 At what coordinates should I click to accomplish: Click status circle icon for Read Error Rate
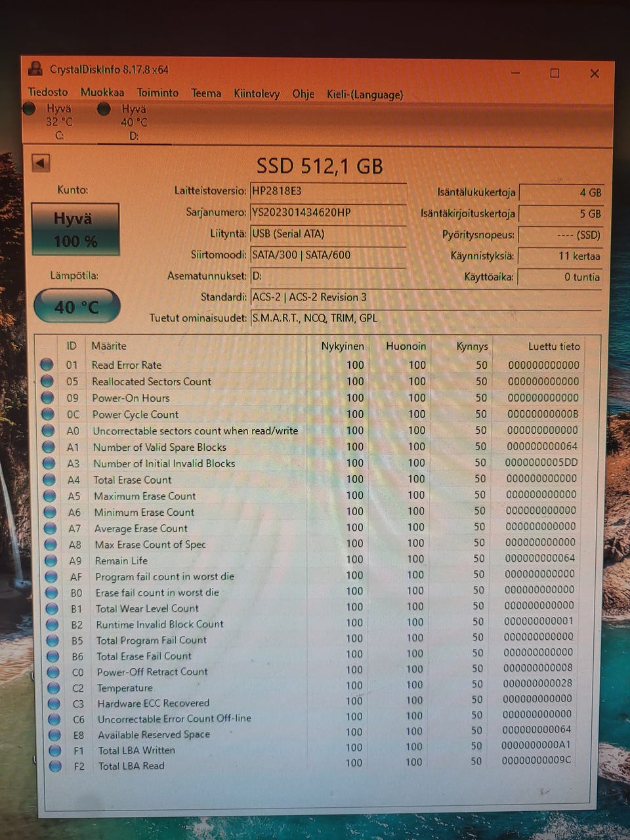[x=47, y=364]
